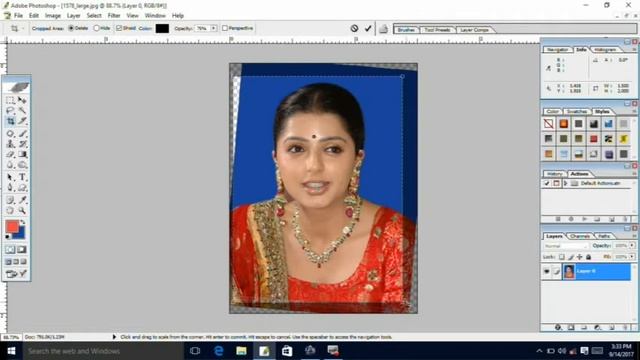The width and height of the screenshot is (640, 360).
Task: Switch to the Swatches tab
Action: (577, 111)
